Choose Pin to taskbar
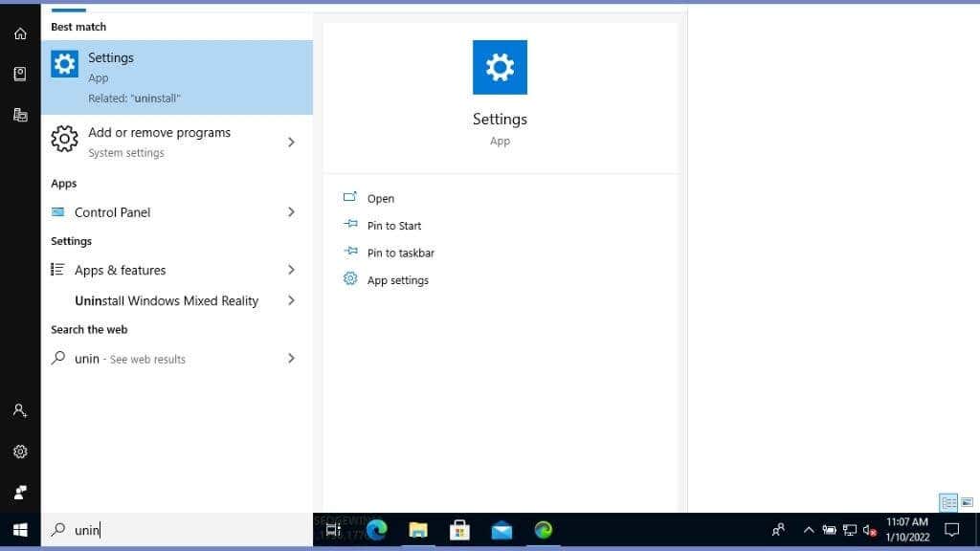This screenshot has width=980, height=551. tap(401, 253)
